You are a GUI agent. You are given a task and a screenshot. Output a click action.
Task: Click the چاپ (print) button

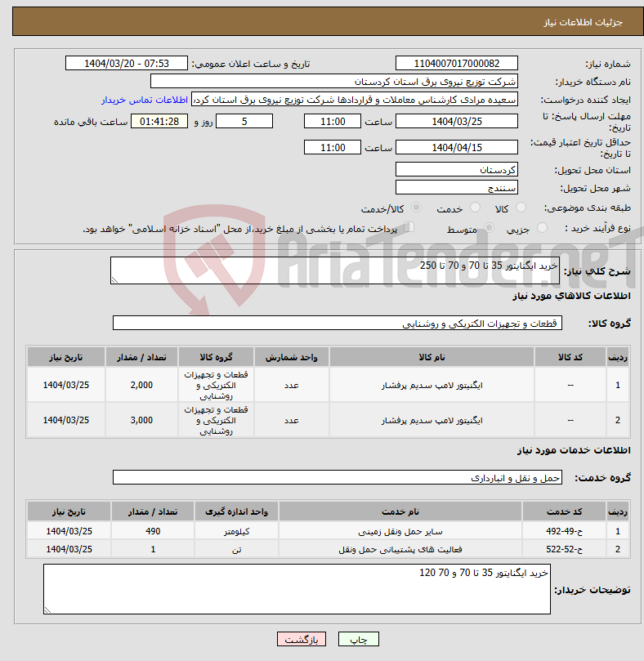click(358, 639)
